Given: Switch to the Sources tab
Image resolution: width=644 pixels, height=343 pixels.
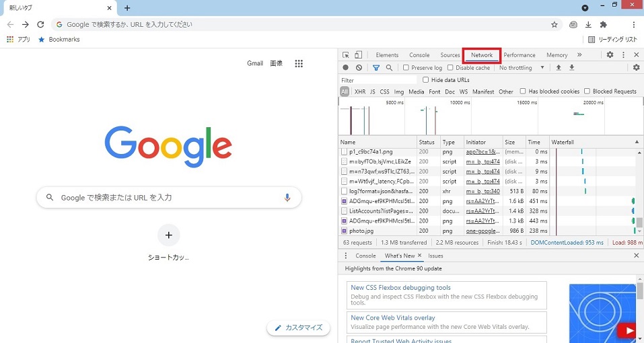Looking at the screenshot, I should (450, 55).
